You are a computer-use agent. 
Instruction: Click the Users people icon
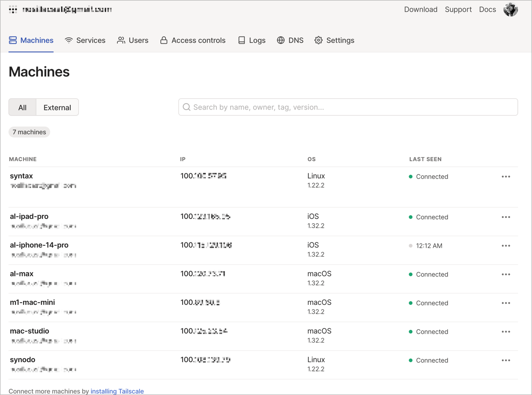pos(121,40)
